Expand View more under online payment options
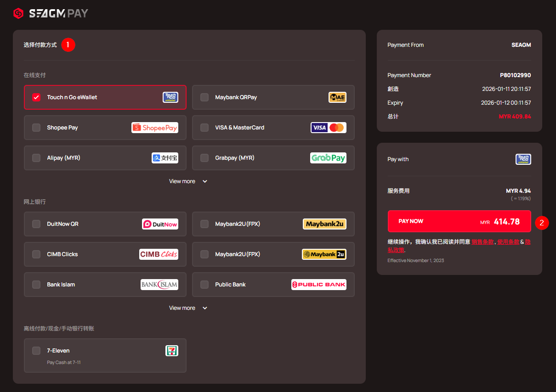 [x=188, y=181]
